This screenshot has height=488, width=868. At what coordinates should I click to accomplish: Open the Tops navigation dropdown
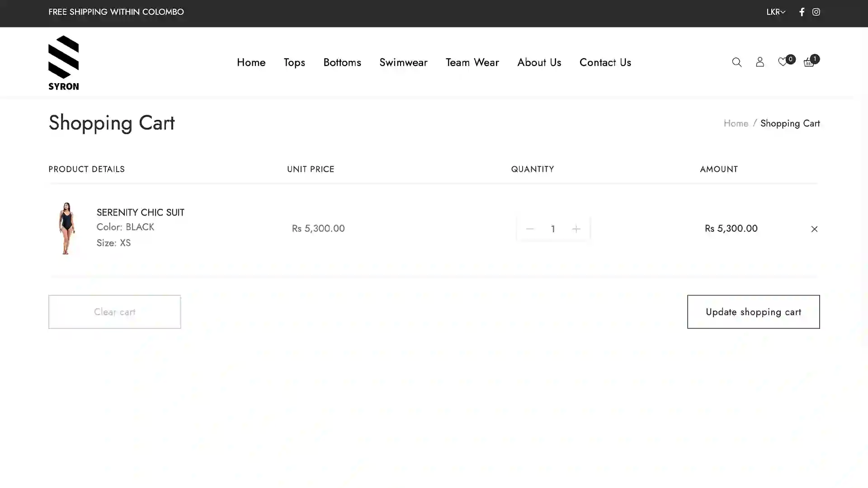tap(294, 62)
